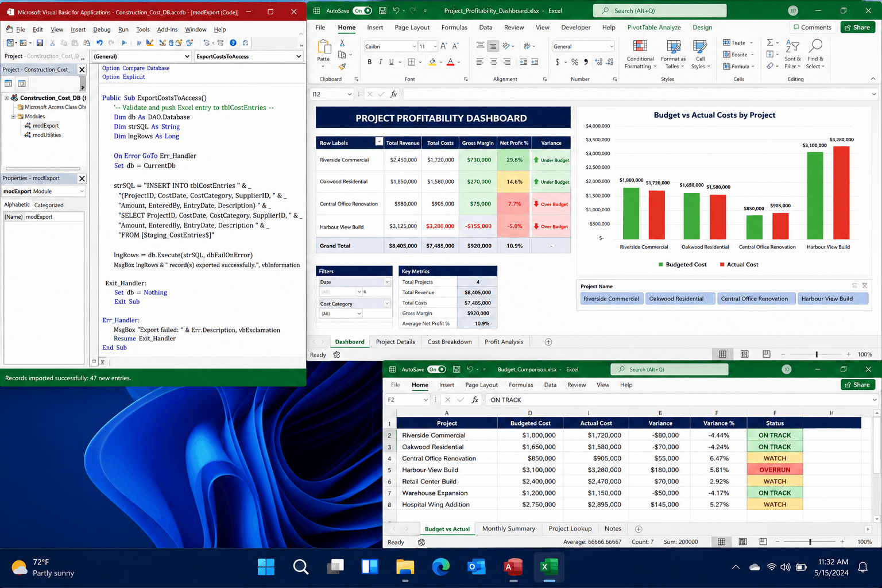The image size is (882, 588).
Task: Switch to the Profit Analysis sheet tab
Action: (504, 342)
